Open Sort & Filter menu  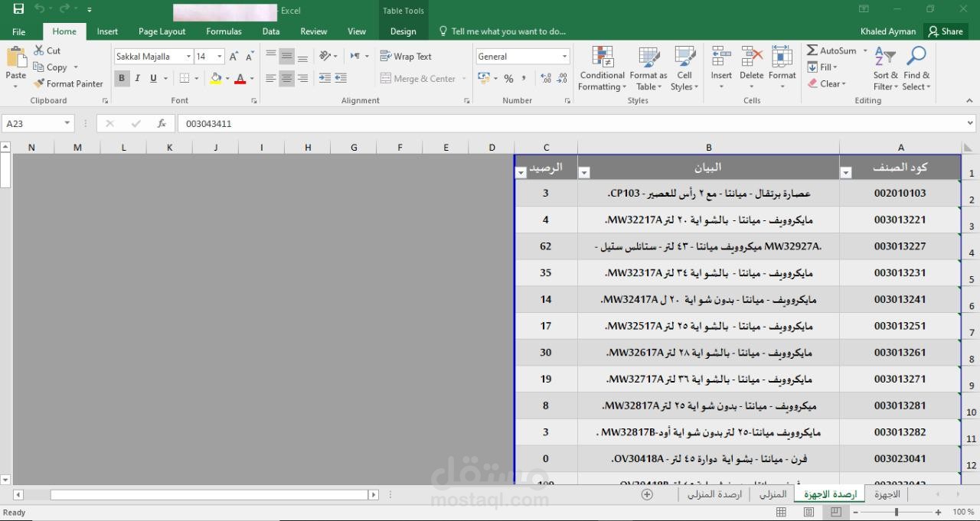(887, 69)
